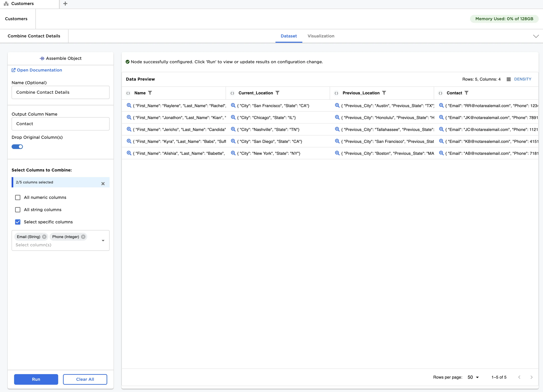Inspect the Austin previous location magnifier
Viewport: 543px width, 392px height.
click(x=337, y=105)
